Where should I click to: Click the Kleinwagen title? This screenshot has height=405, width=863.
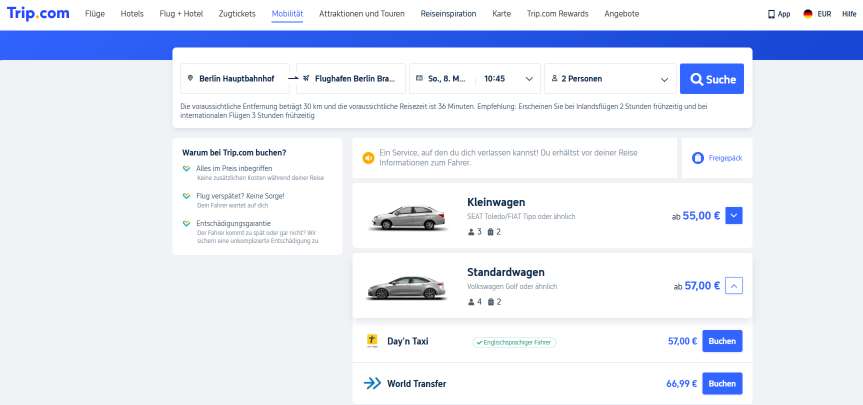click(x=496, y=202)
